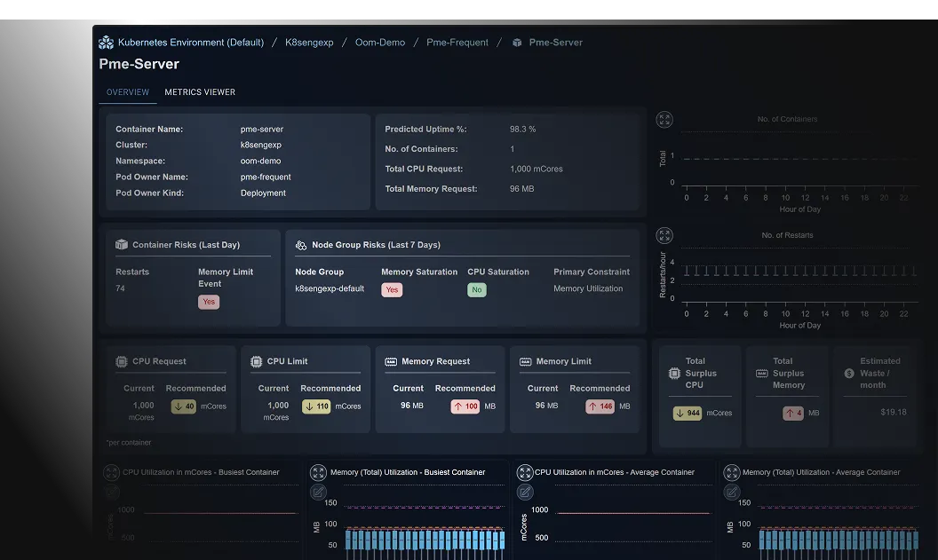Image resolution: width=938 pixels, height=560 pixels.
Task: Click the Kubernetes Environment cluster icon in breadcrumb
Action: (x=106, y=43)
